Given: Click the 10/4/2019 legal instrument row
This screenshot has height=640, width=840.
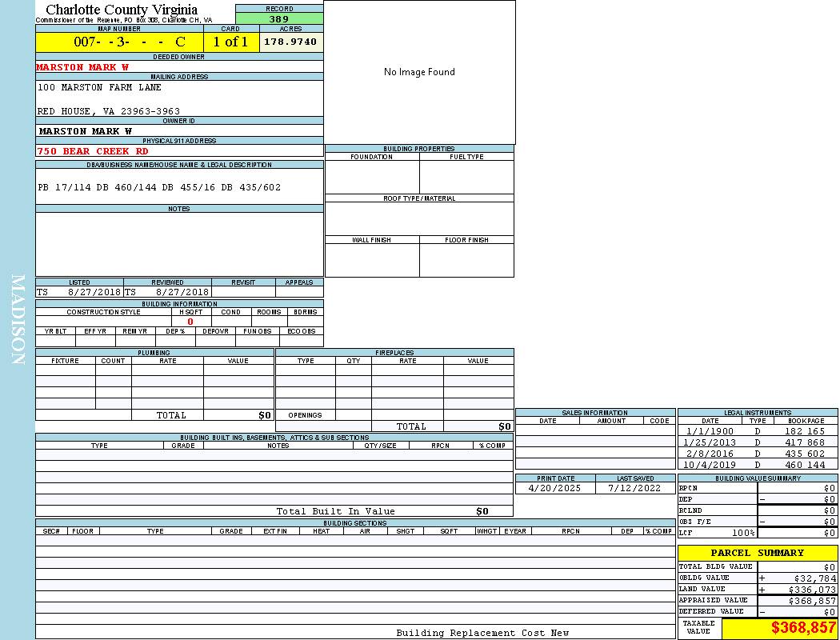Looking at the screenshot, I should (x=756, y=465).
